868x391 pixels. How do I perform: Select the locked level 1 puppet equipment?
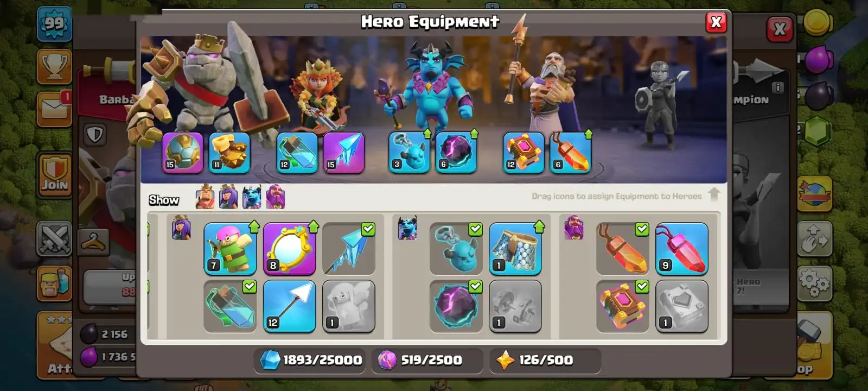(x=348, y=306)
